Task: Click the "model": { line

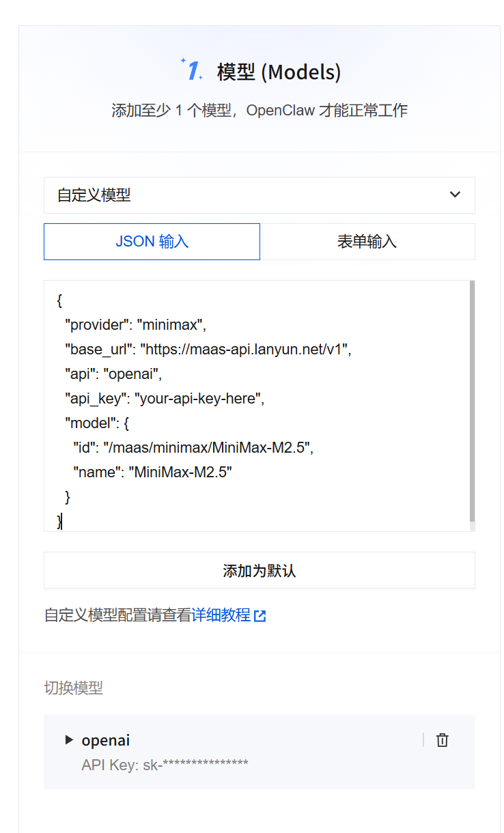Action: click(97, 423)
